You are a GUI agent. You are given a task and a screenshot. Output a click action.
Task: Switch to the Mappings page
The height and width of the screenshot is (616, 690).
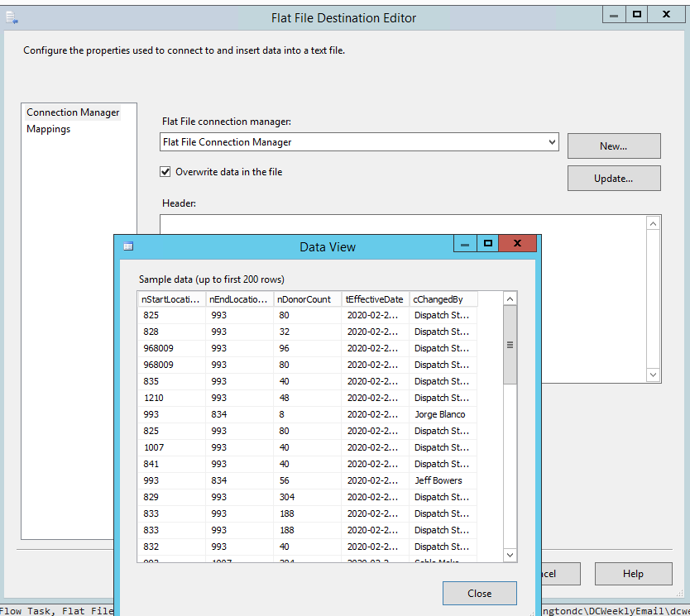pyautogui.click(x=48, y=129)
